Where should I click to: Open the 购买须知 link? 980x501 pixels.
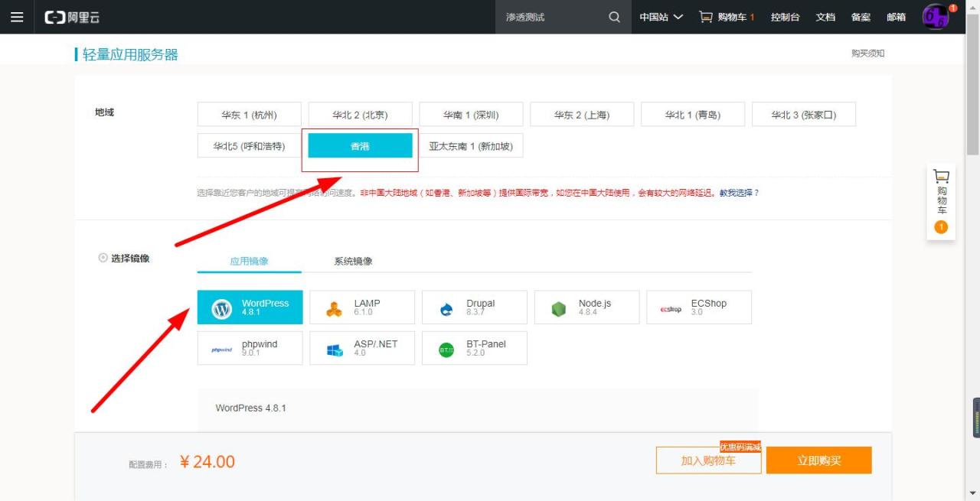tap(868, 54)
